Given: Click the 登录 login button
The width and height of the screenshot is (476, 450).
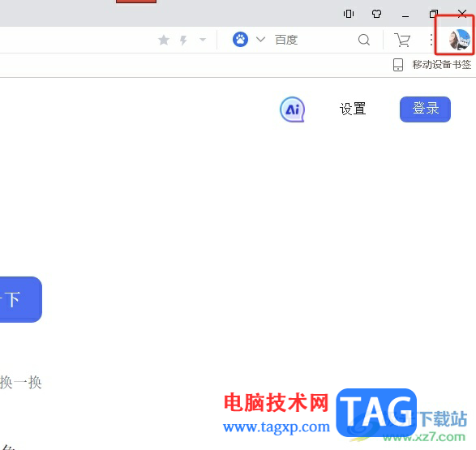Looking at the screenshot, I should pos(425,109).
